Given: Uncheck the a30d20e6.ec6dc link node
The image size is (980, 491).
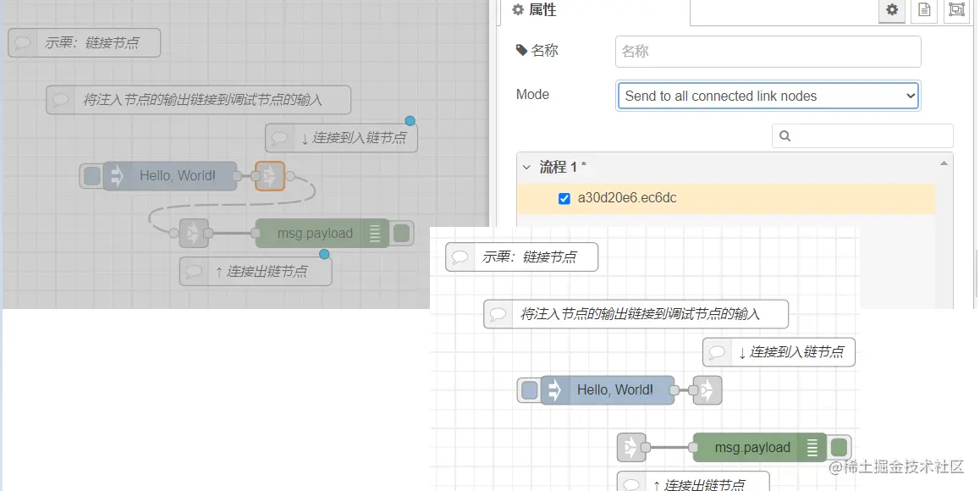Looking at the screenshot, I should tap(564, 198).
